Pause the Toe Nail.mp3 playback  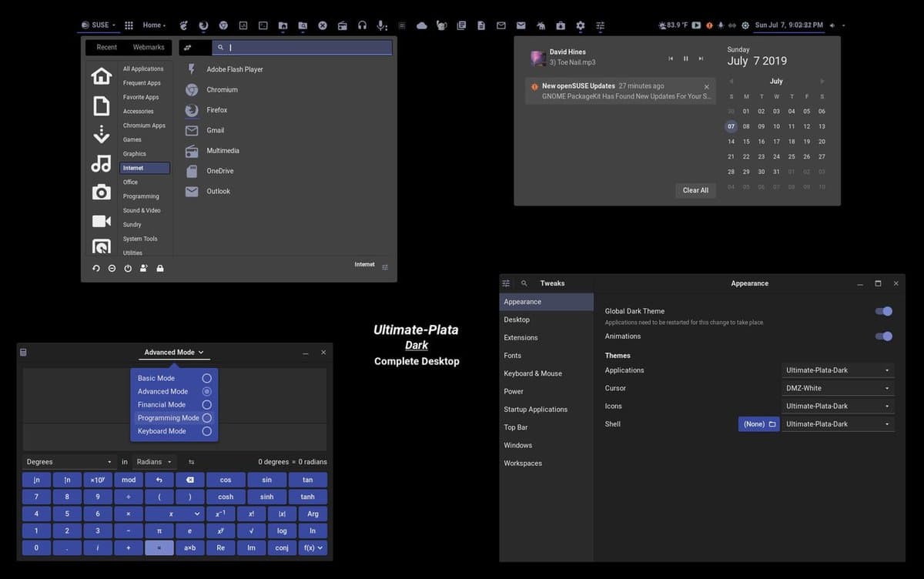(685, 59)
